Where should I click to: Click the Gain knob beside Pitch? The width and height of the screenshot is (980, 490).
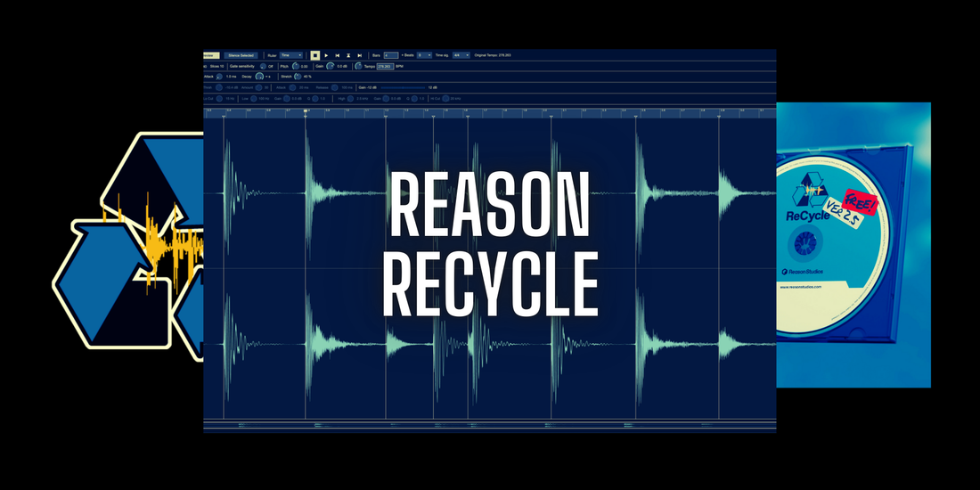tap(330, 66)
